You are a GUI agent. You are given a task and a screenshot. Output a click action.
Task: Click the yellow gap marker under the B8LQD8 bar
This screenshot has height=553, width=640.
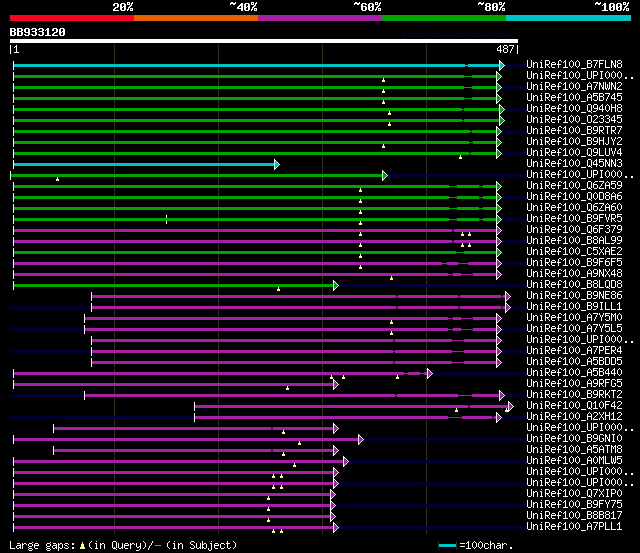coord(278,289)
